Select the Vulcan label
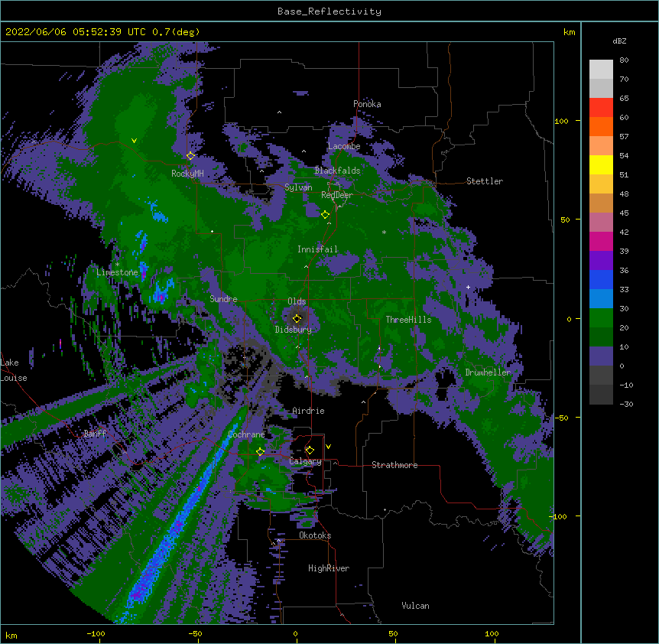The width and height of the screenshot is (659, 644). pos(415,606)
